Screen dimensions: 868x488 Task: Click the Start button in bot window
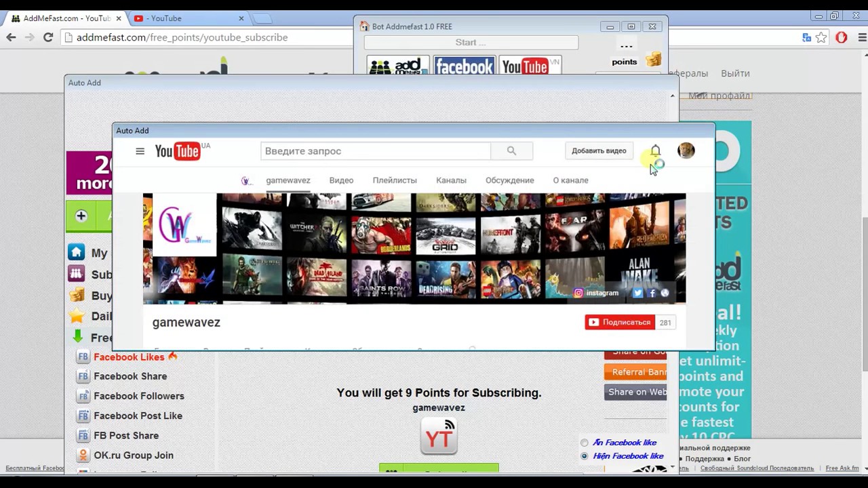471,42
